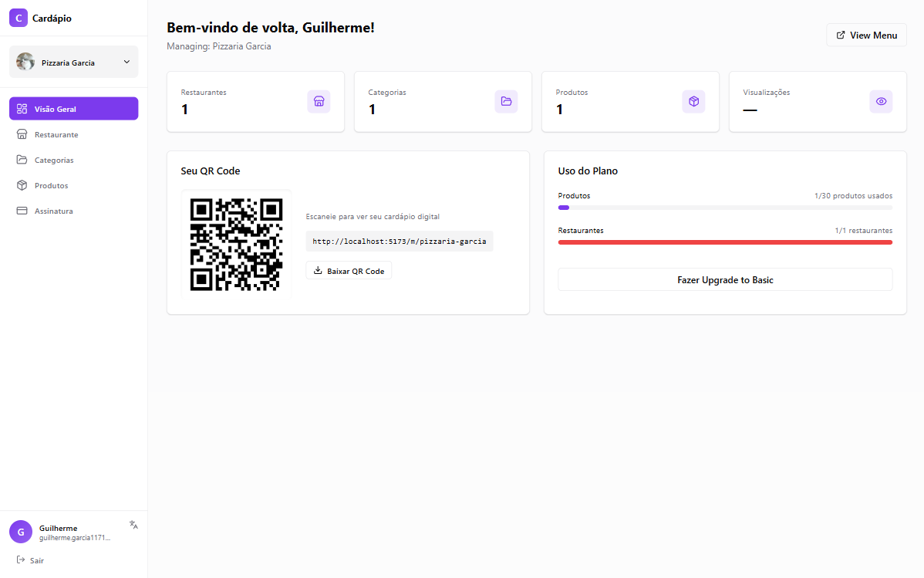Click the purple G user avatar
Viewport: 924px width, 578px height.
tap(21, 532)
